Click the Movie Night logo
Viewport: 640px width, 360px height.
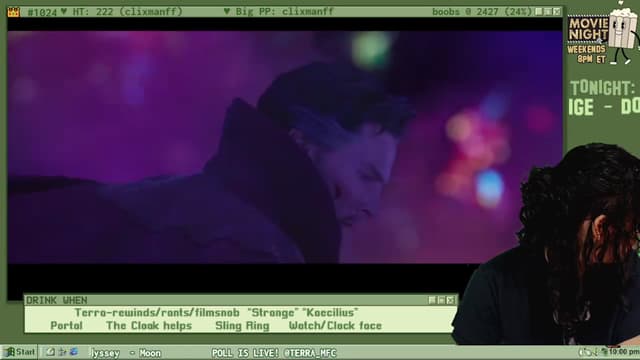(x=587, y=29)
